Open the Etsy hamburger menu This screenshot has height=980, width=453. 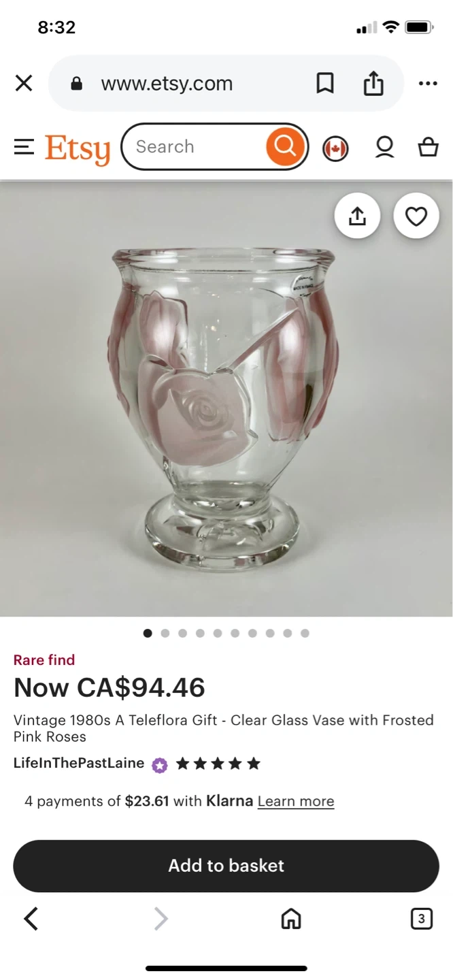[24, 146]
